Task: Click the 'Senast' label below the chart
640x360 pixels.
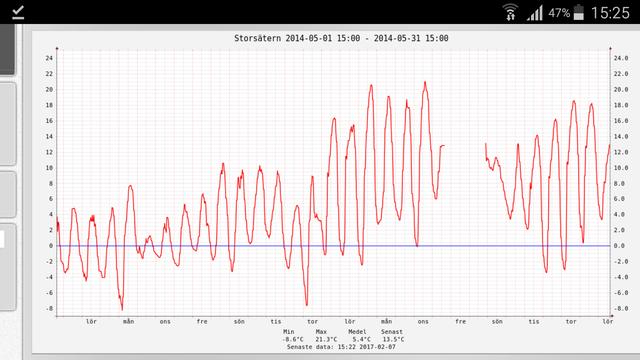Action: click(x=392, y=332)
